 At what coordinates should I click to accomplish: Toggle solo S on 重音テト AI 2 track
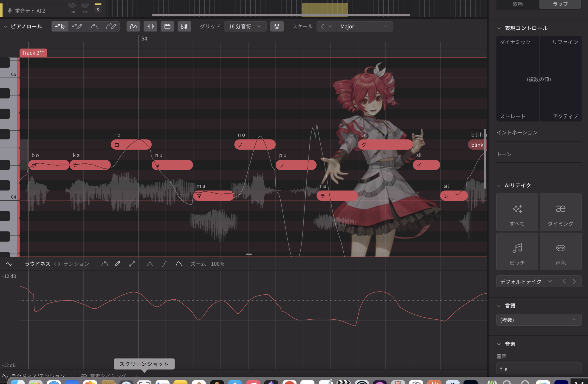tap(98, 10)
